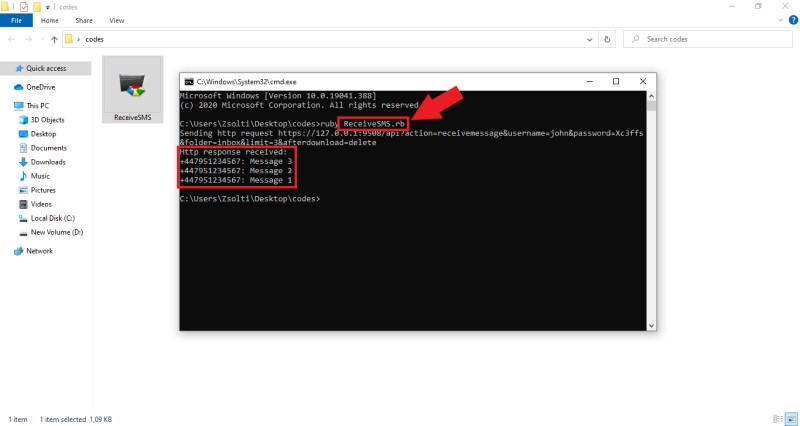Open the View ribbon tab

point(116,20)
